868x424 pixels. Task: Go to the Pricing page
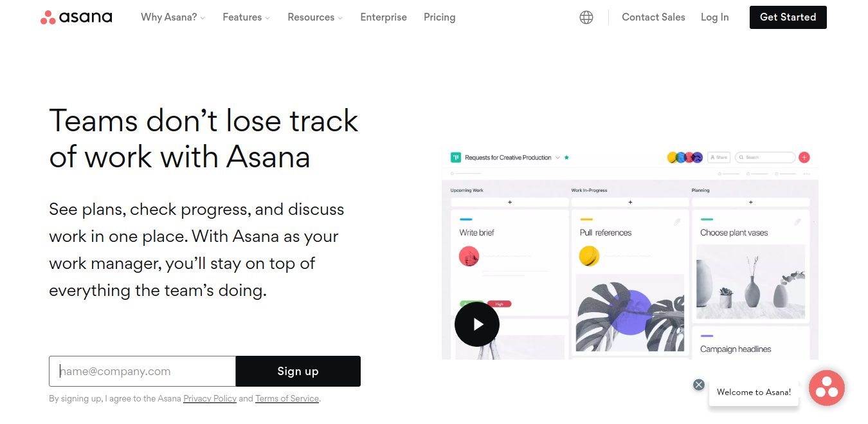click(440, 17)
